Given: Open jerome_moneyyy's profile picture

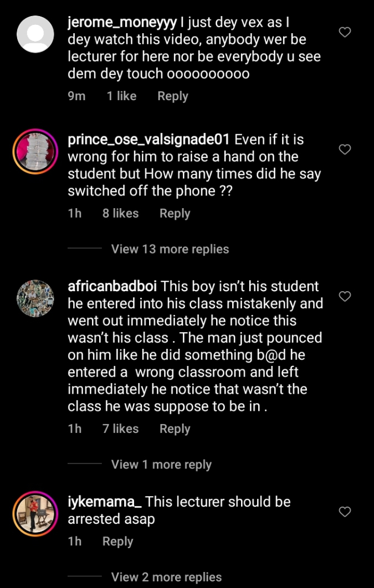Looking at the screenshot, I should pos(35,34).
